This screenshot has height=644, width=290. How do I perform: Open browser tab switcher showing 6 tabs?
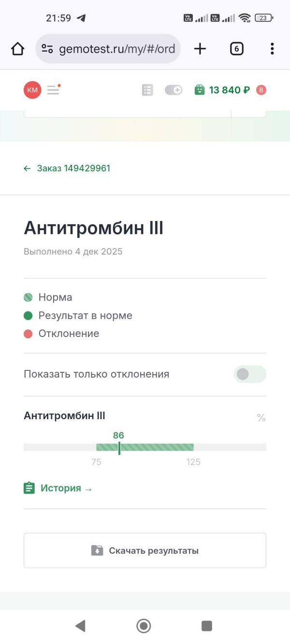point(236,48)
